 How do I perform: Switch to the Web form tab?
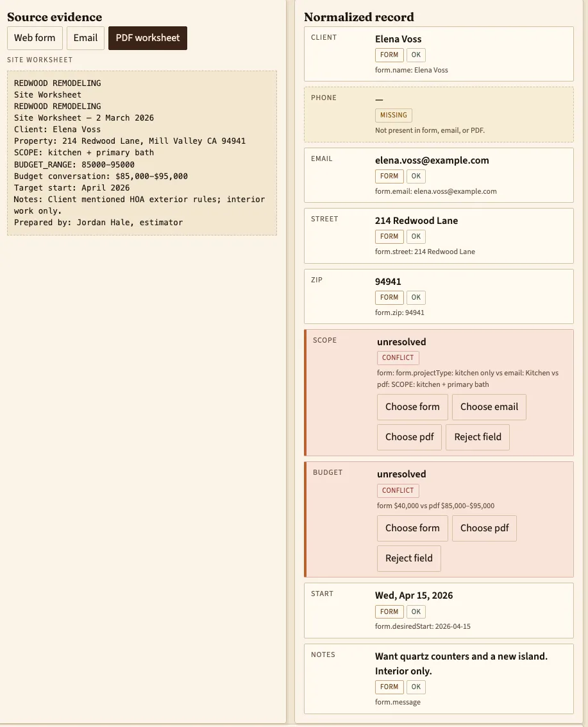(x=35, y=38)
